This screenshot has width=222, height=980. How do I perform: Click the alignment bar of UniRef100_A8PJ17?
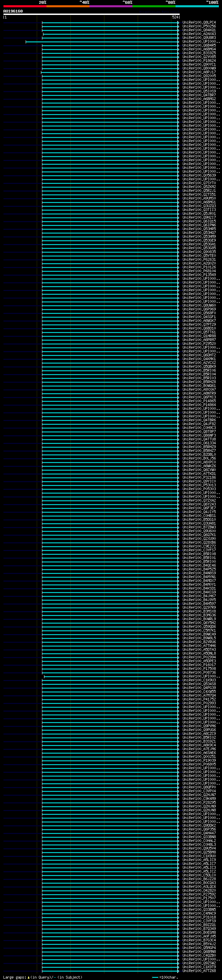[110, 72]
